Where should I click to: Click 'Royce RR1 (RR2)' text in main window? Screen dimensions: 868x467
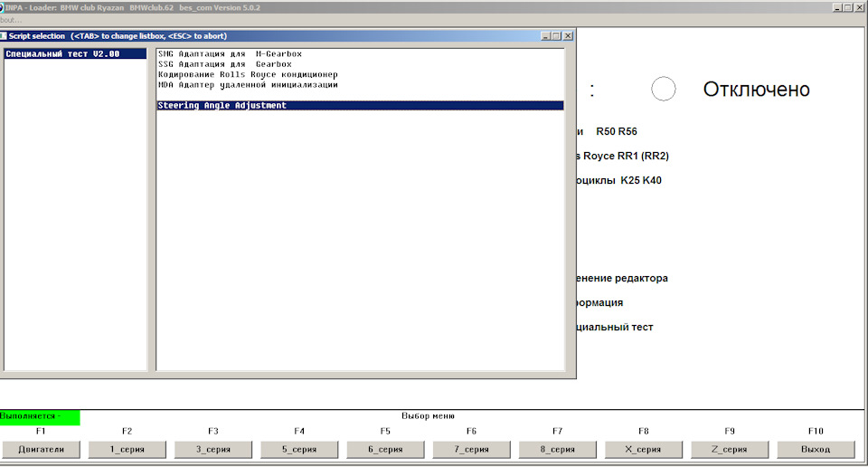[626, 156]
